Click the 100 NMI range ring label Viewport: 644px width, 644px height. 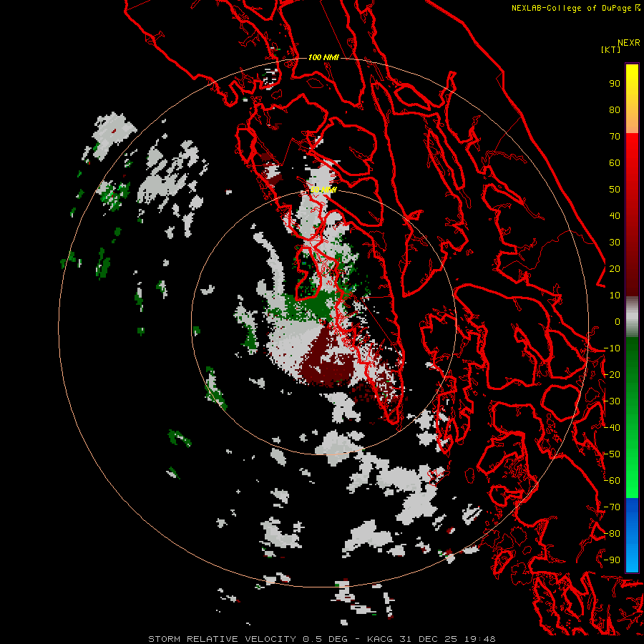click(323, 57)
